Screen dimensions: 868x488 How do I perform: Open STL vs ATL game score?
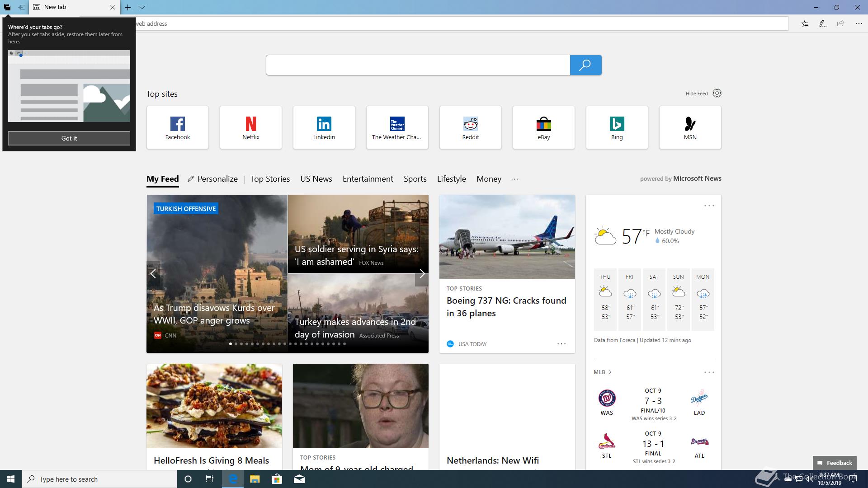point(653,447)
